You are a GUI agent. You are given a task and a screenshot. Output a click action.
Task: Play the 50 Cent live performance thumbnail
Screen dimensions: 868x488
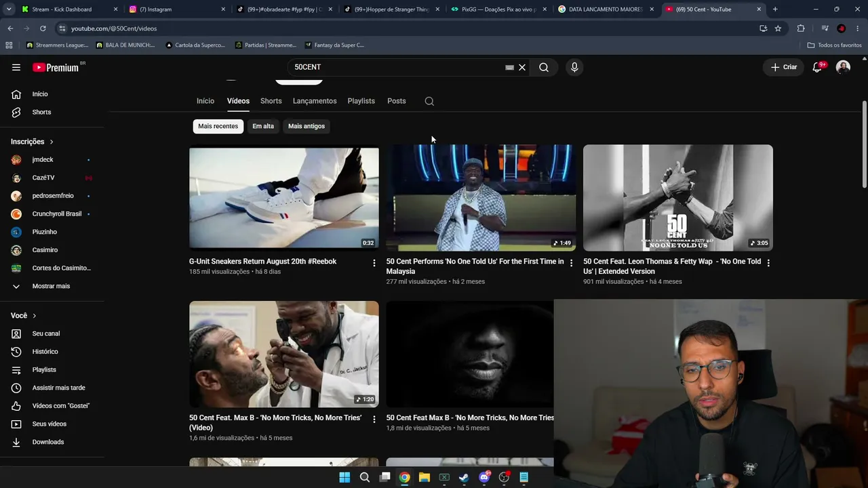[481, 197]
